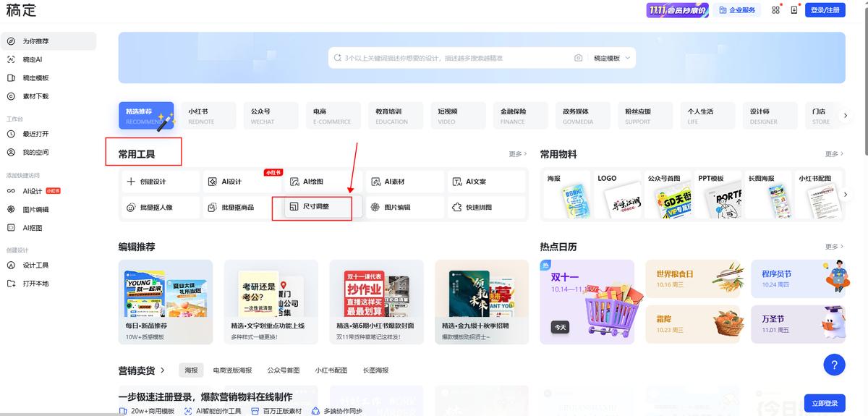This screenshot has width=868, height=416.
Task: Click the 立即登录 button
Action: [x=825, y=403]
